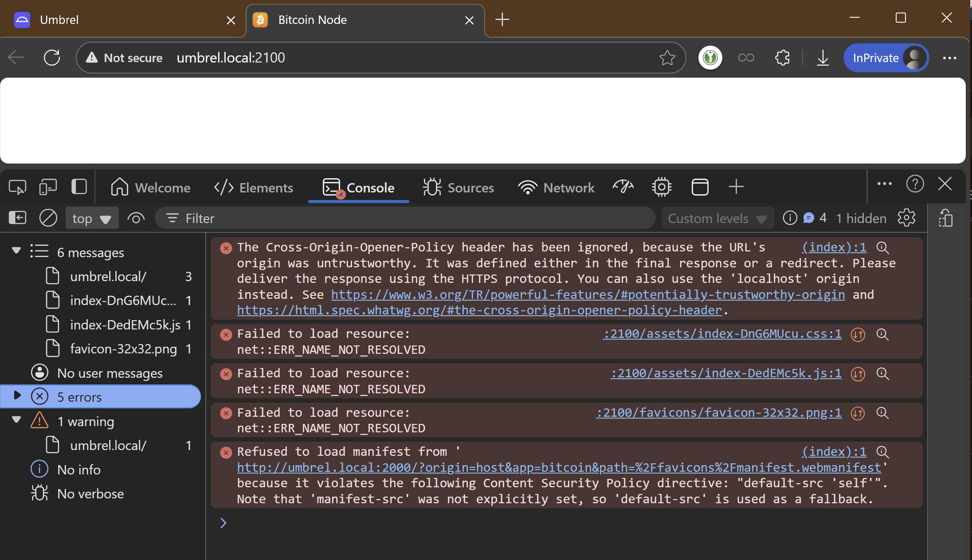The image size is (972, 560).
Task: Switch to the Network tab
Action: coord(556,187)
